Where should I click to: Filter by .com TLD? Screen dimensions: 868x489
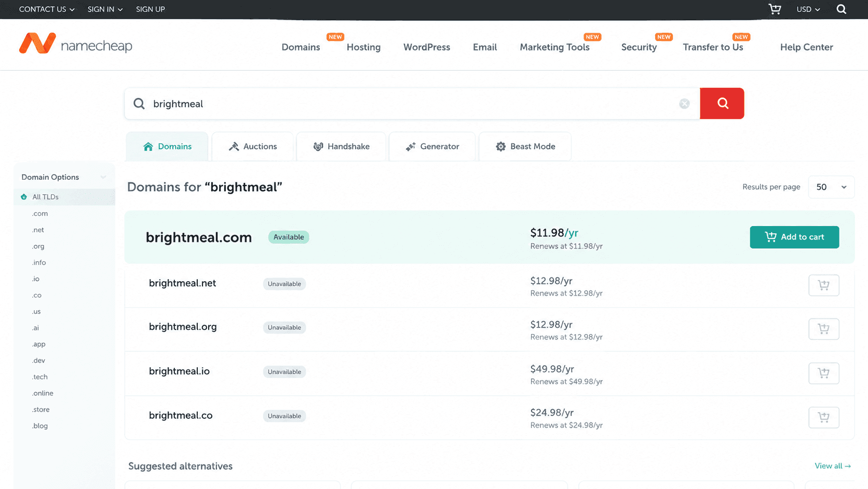pyautogui.click(x=40, y=214)
